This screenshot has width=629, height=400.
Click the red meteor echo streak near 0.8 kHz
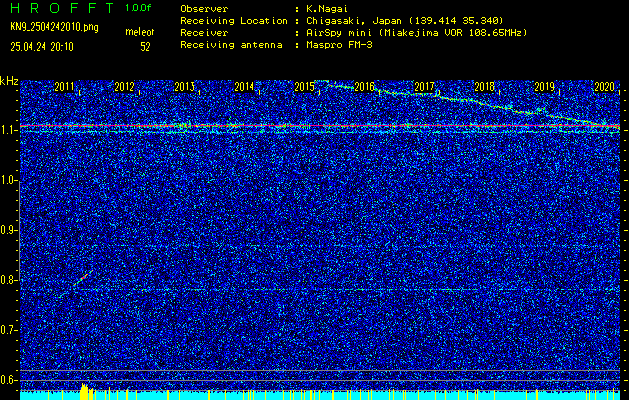(83, 277)
